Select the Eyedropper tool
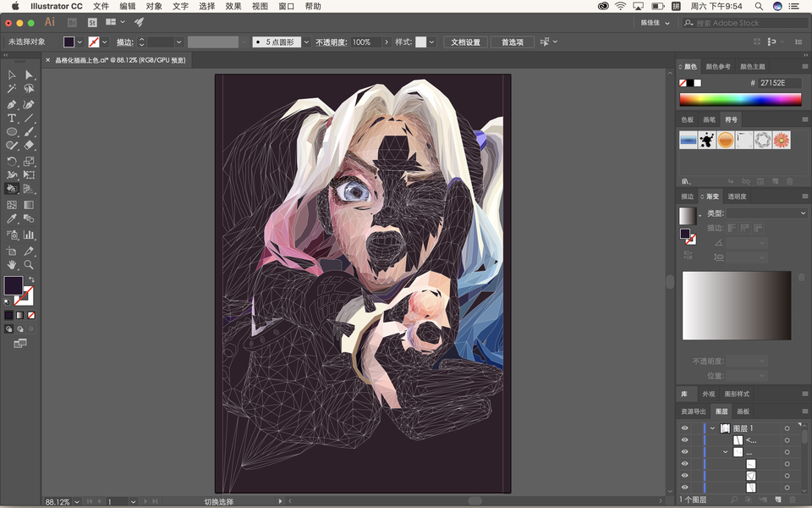 tap(12, 218)
